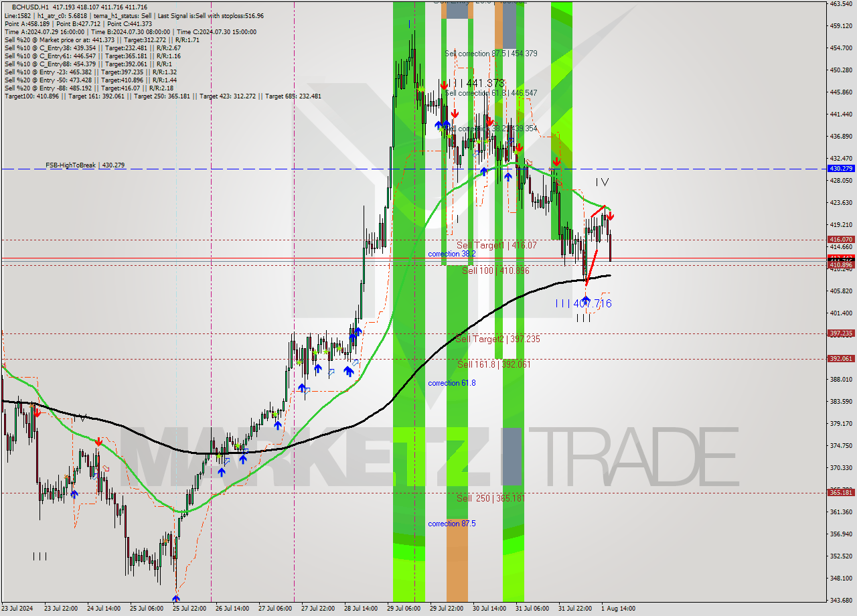Click the red 416.070 price tag on axis
857x616 pixels.
(x=841, y=239)
